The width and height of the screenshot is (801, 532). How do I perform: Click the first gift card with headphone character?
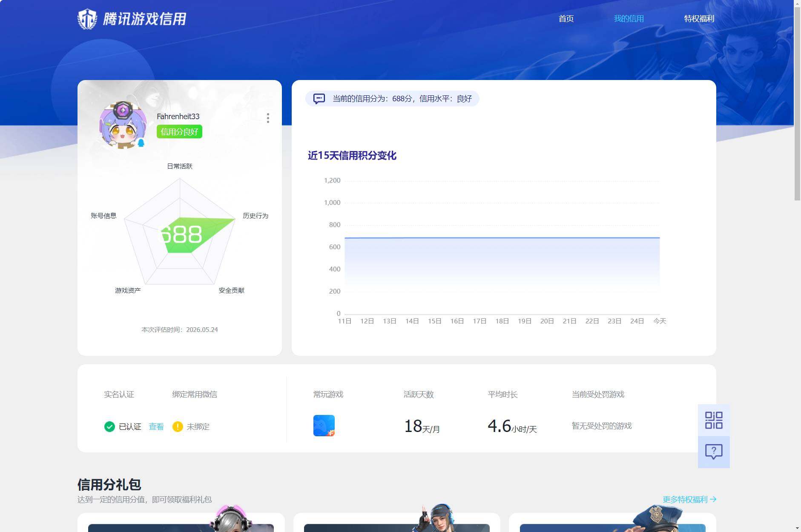click(181, 522)
